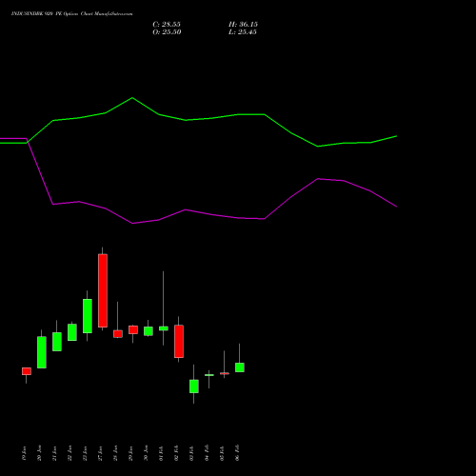Click the close value C: 28.55

pyautogui.click(x=167, y=25)
